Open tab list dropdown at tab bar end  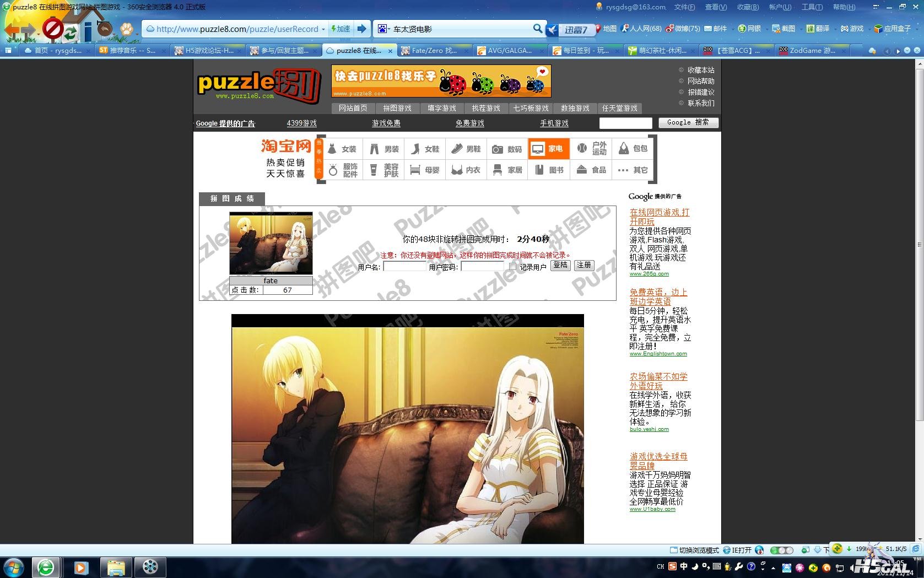point(907,51)
